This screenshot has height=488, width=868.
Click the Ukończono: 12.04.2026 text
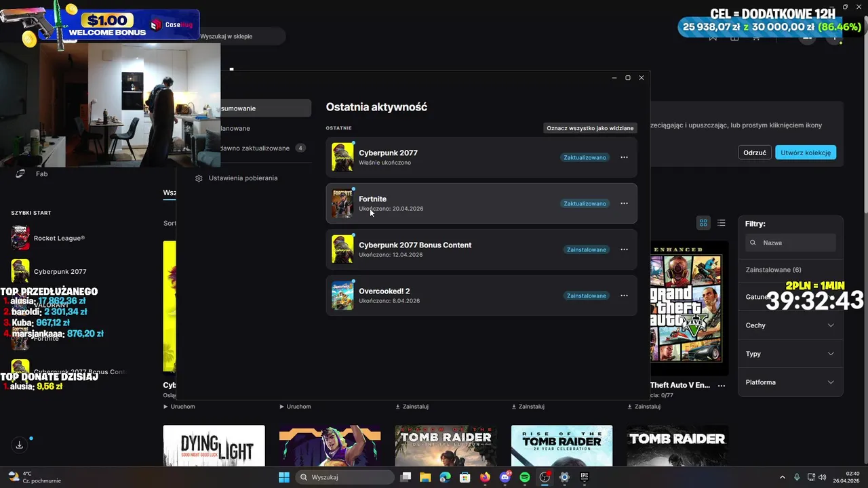click(391, 255)
